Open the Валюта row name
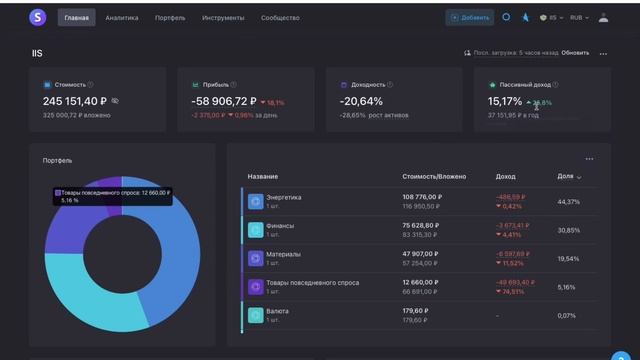The width and height of the screenshot is (640, 360). [x=277, y=311]
